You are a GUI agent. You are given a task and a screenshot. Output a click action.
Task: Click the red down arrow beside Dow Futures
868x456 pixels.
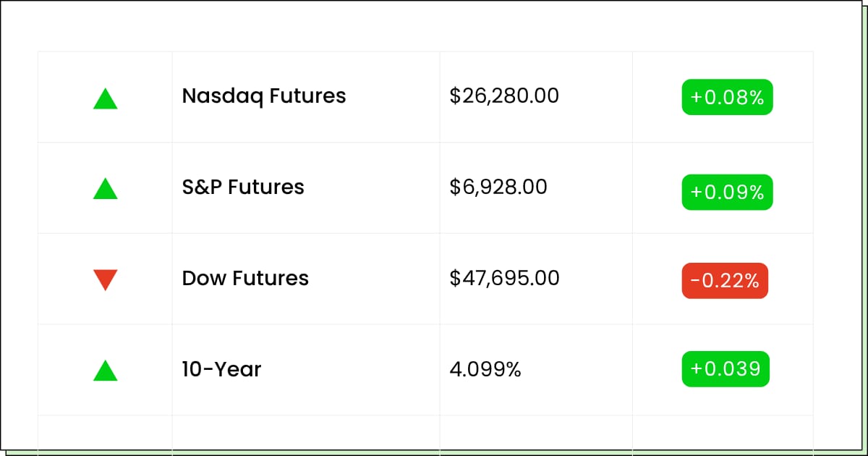pos(106,279)
